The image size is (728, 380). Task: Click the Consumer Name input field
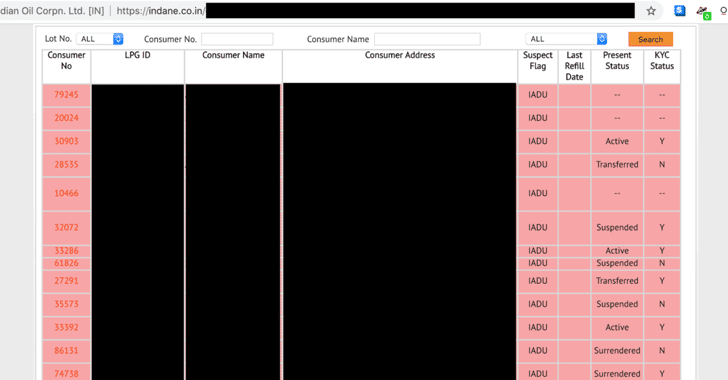(427, 39)
